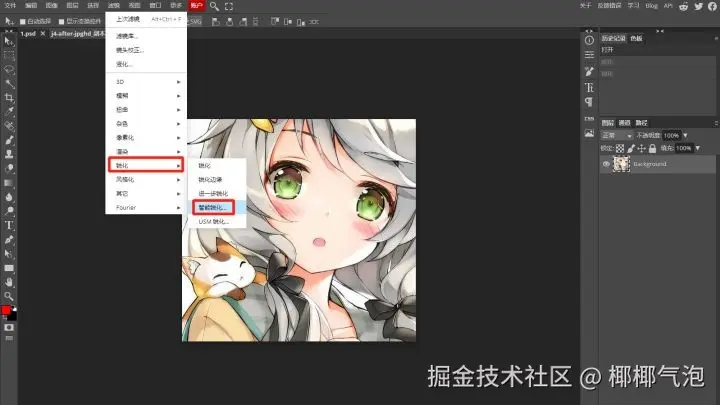720x405 pixels.
Task: Select the Lasso tool
Action: click(9, 70)
